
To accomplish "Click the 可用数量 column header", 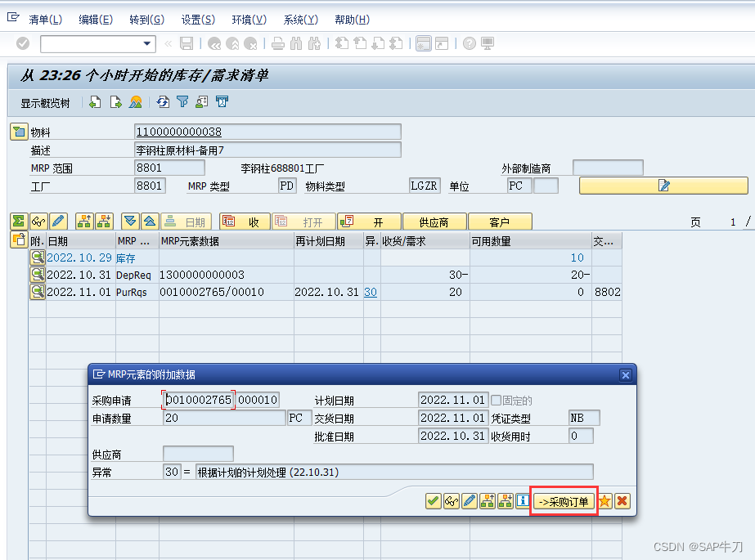I will click(531, 241).
